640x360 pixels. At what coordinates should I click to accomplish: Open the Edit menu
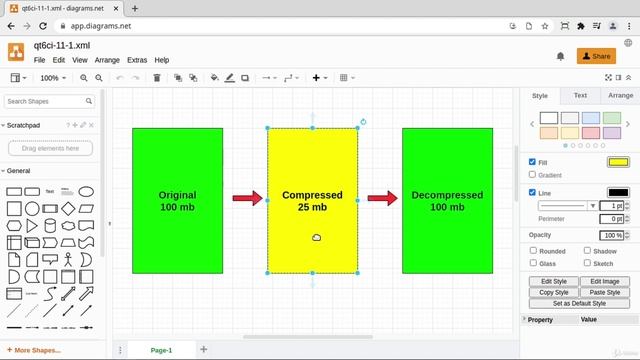click(58, 60)
